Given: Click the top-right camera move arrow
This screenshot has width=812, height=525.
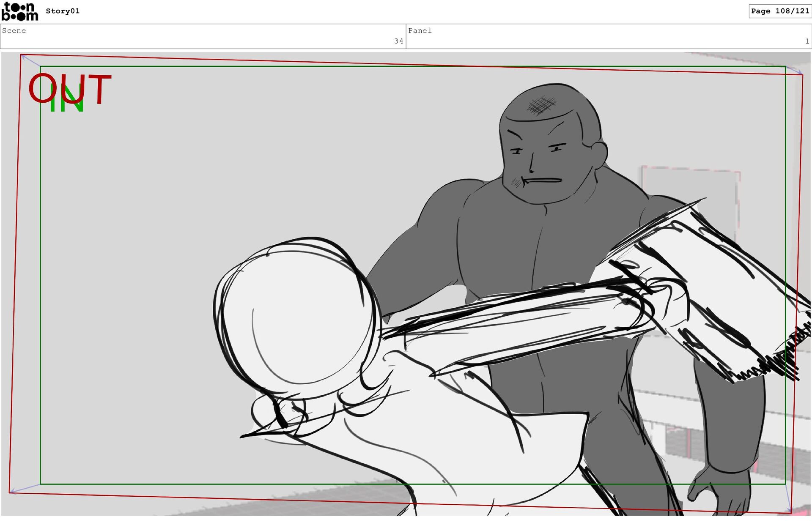Looking at the screenshot, I should click(794, 70).
